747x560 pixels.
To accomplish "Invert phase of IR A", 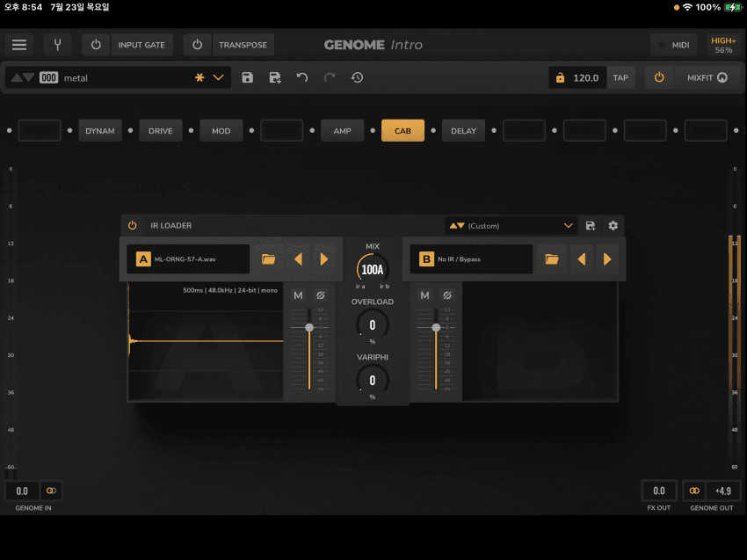I will click(321, 295).
